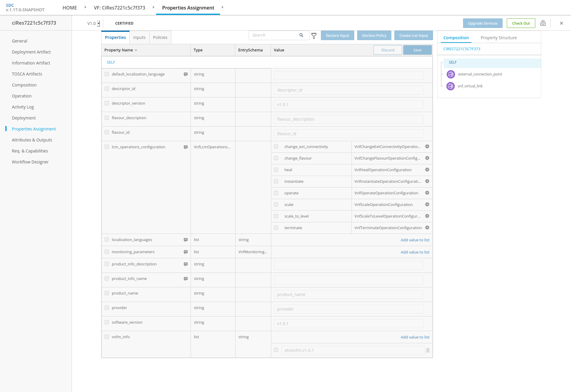Show comment for default_localization_language property
The height and width of the screenshot is (392, 571).
pyautogui.click(x=186, y=74)
